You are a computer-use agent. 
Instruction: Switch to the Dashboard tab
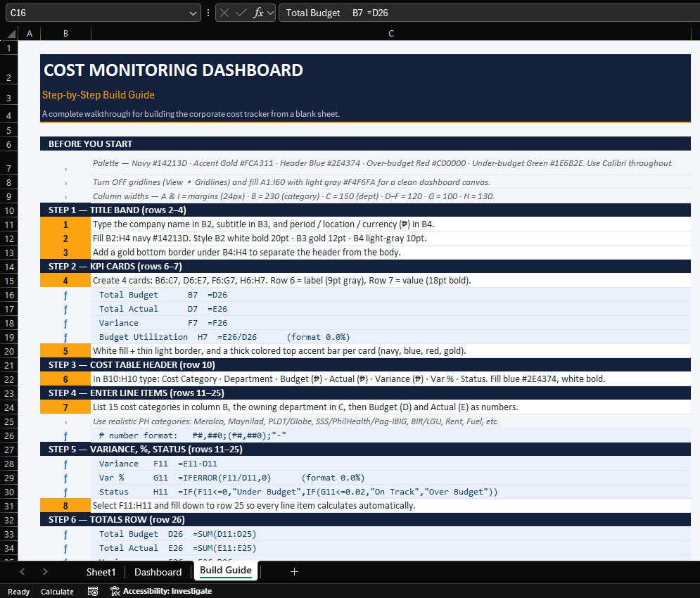click(158, 572)
